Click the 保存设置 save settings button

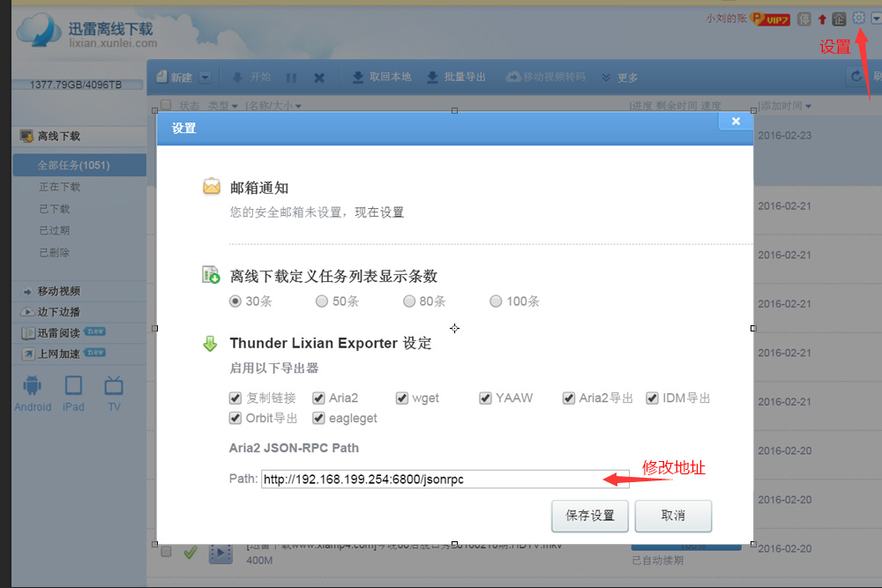coord(589,516)
